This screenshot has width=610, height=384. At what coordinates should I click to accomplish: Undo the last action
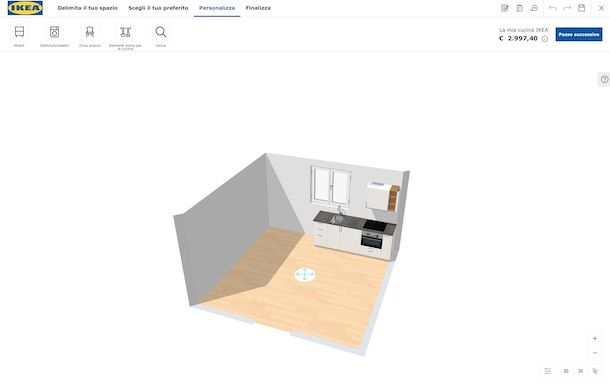[x=553, y=8]
